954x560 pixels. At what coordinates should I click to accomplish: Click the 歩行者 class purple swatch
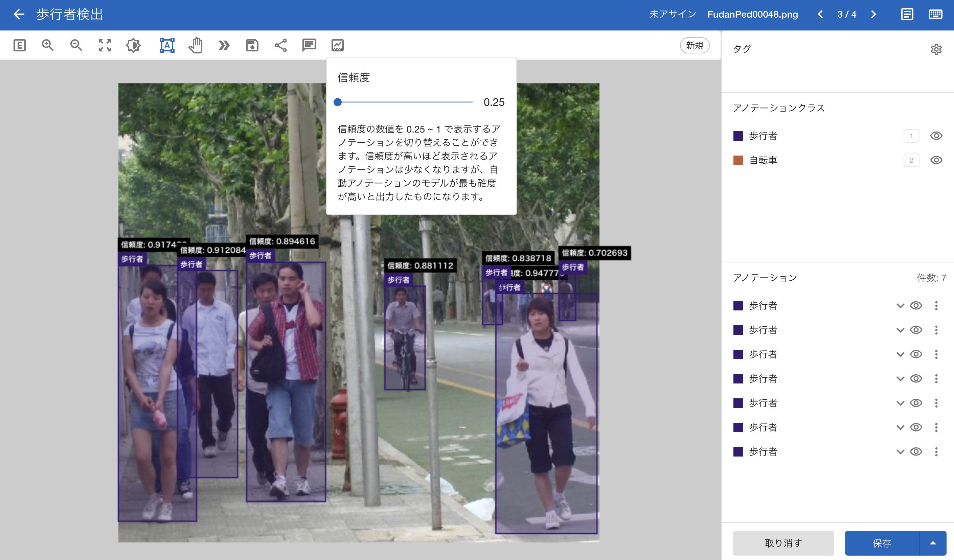click(x=738, y=136)
